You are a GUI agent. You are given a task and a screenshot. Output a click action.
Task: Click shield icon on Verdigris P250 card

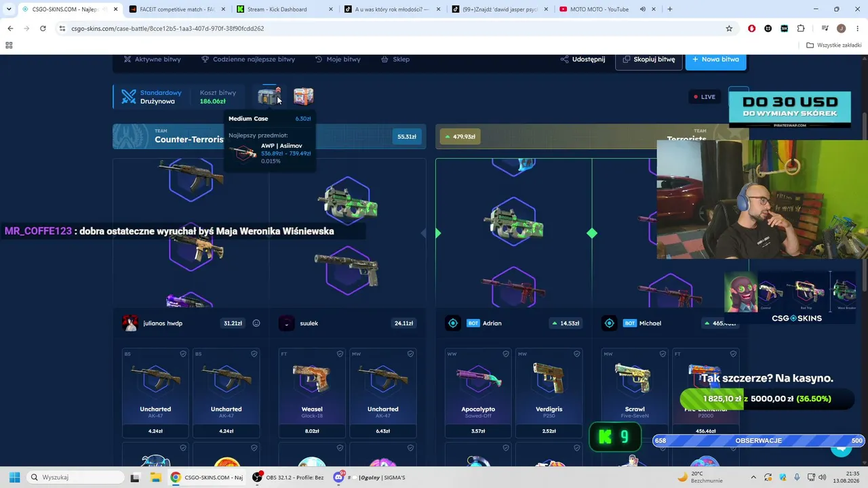coord(577,354)
